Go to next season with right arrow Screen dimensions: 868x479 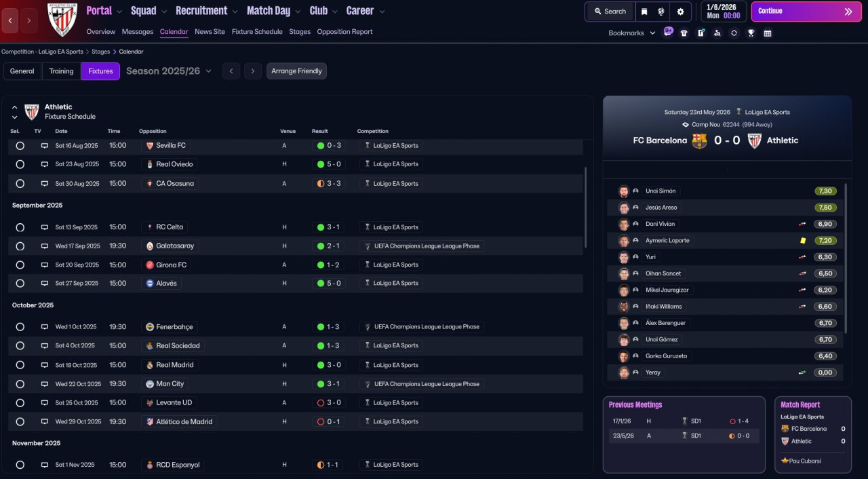[x=253, y=71]
